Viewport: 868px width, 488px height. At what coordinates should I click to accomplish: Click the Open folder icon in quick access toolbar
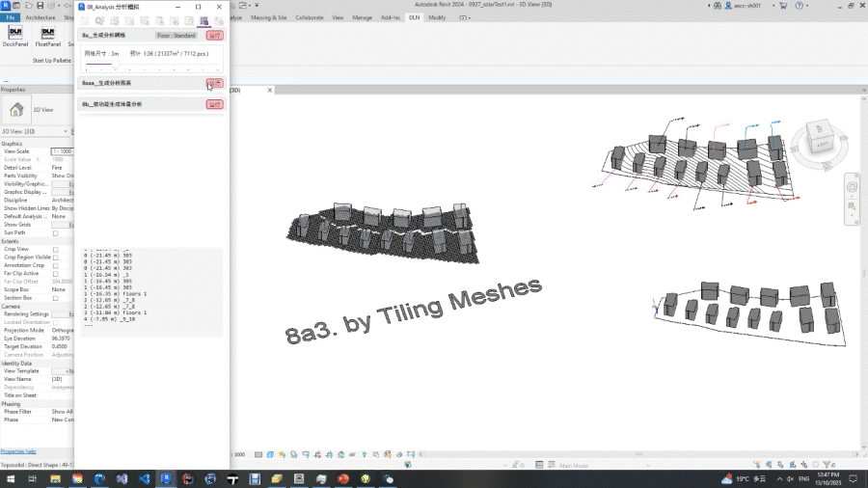(x=29, y=6)
